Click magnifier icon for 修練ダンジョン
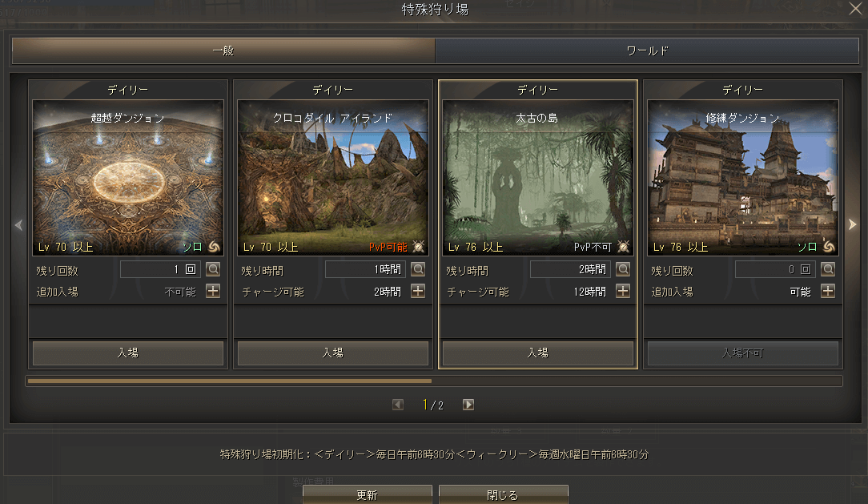Screen dimensions: 868x504 point(828,270)
